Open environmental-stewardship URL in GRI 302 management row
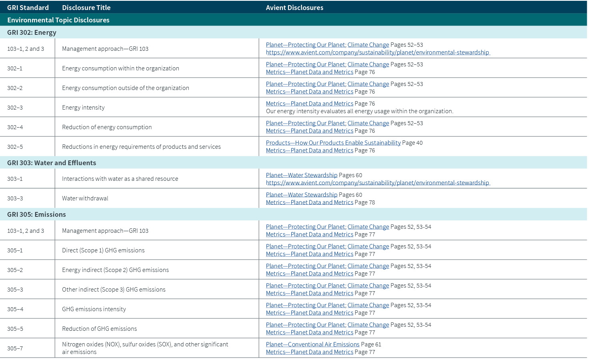 point(377,52)
